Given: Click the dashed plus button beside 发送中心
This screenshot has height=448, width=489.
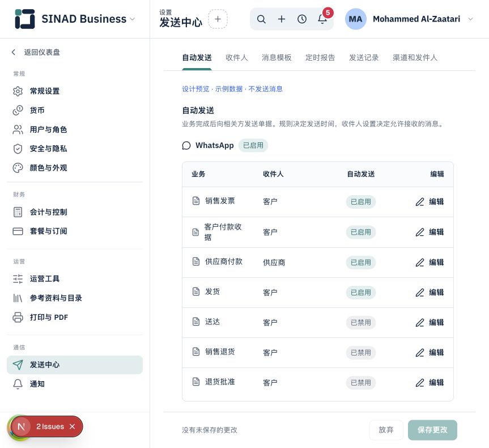Looking at the screenshot, I should (218, 19).
